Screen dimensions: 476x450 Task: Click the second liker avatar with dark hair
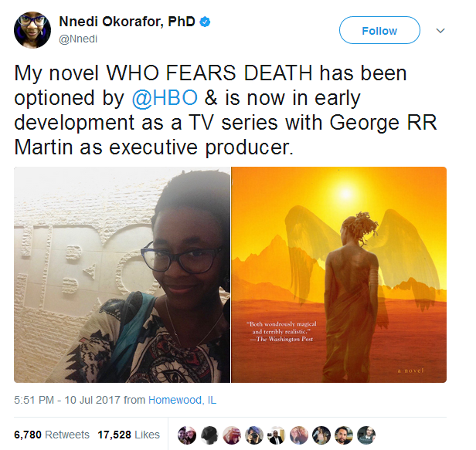click(x=209, y=435)
